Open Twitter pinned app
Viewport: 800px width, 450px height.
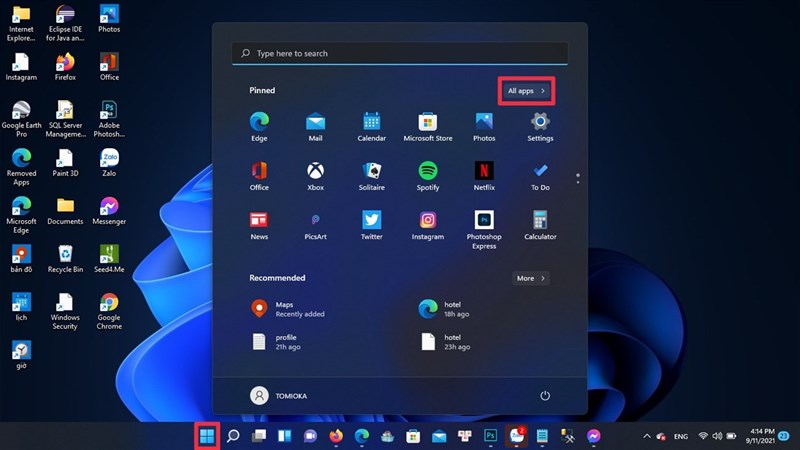[371, 225]
